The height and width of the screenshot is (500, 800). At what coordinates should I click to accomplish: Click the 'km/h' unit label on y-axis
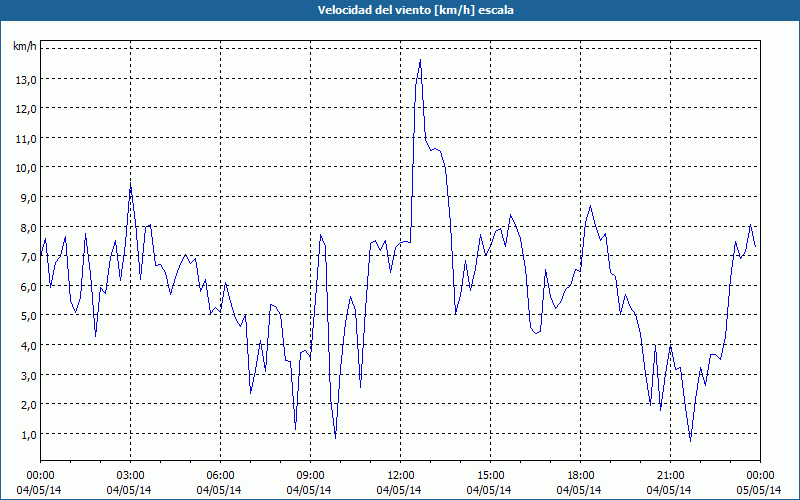(x=25, y=46)
